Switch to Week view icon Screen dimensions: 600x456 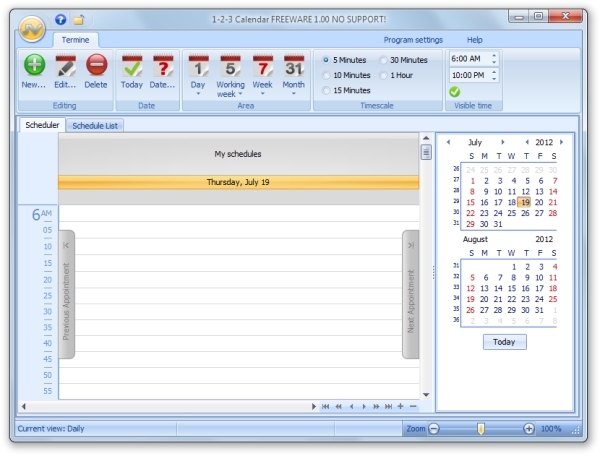pyautogui.click(x=262, y=66)
